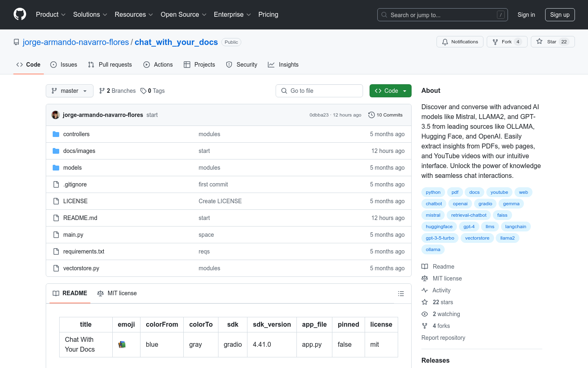Click jorge-armando-navarro-flores avatar image

pos(56,115)
